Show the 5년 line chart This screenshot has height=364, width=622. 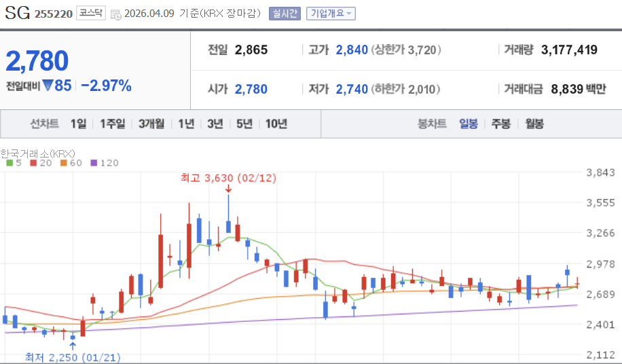pos(244,124)
